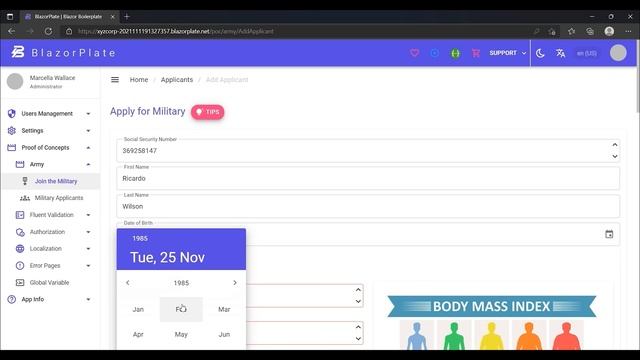Expand Error Pages menu arrow
Image resolution: width=640 pixels, height=360 pixels.
[88, 266]
